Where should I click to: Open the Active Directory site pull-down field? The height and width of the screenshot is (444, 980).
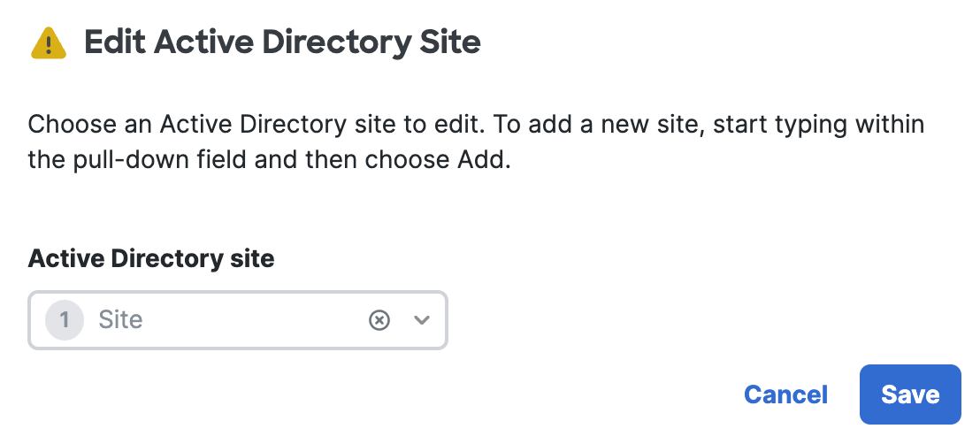coord(238,320)
